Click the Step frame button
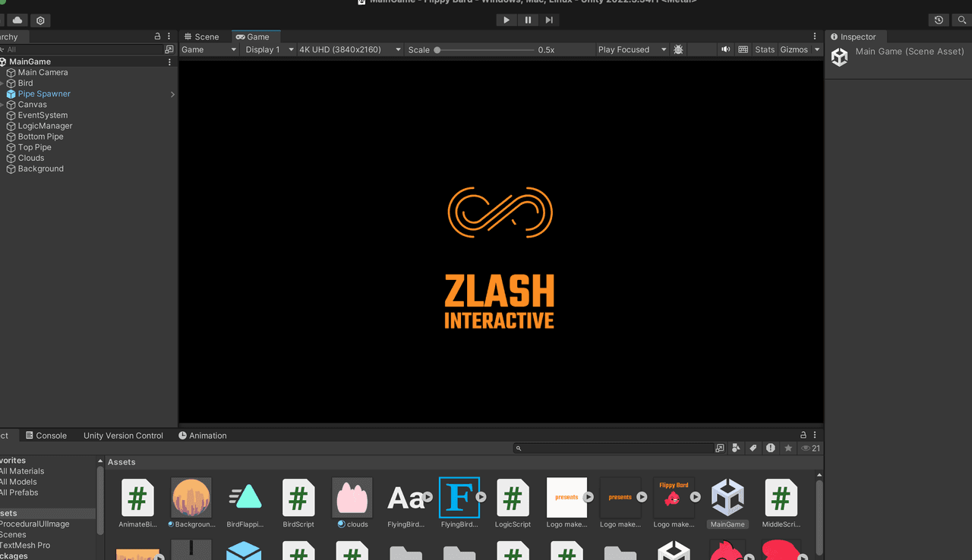972x560 pixels. [x=549, y=20]
